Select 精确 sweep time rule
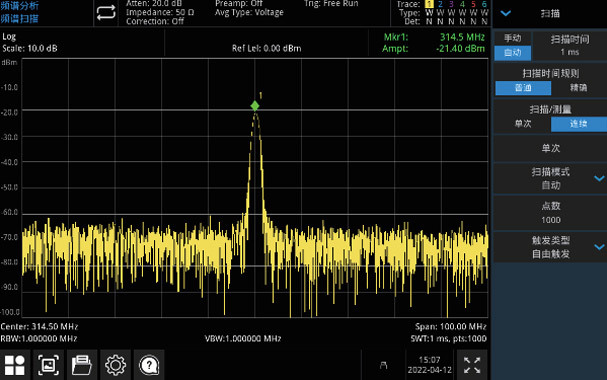This screenshot has width=607, height=380. [x=578, y=88]
